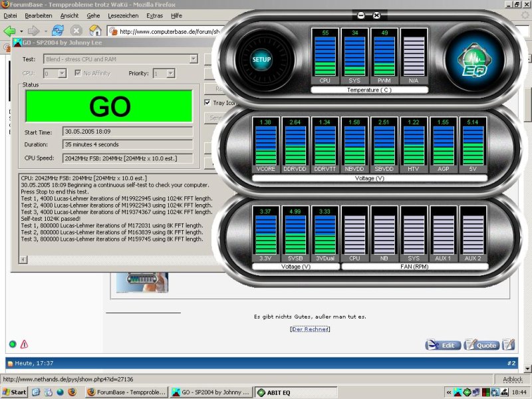Screen dimensions: 532x399
Task: Open the Extras menu
Action: 155,15
